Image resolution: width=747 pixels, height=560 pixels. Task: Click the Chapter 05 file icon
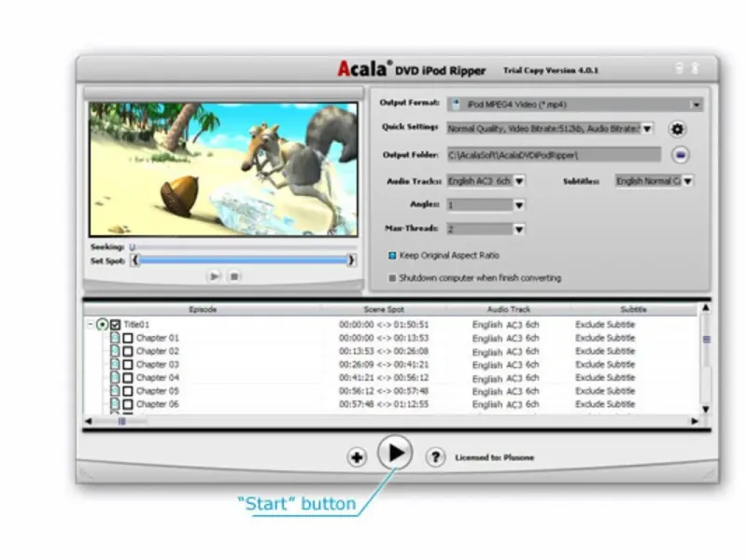[115, 391]
